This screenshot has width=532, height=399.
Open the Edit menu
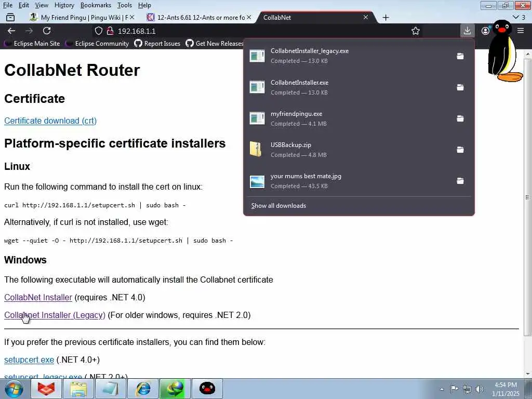(x=23, y=5)
